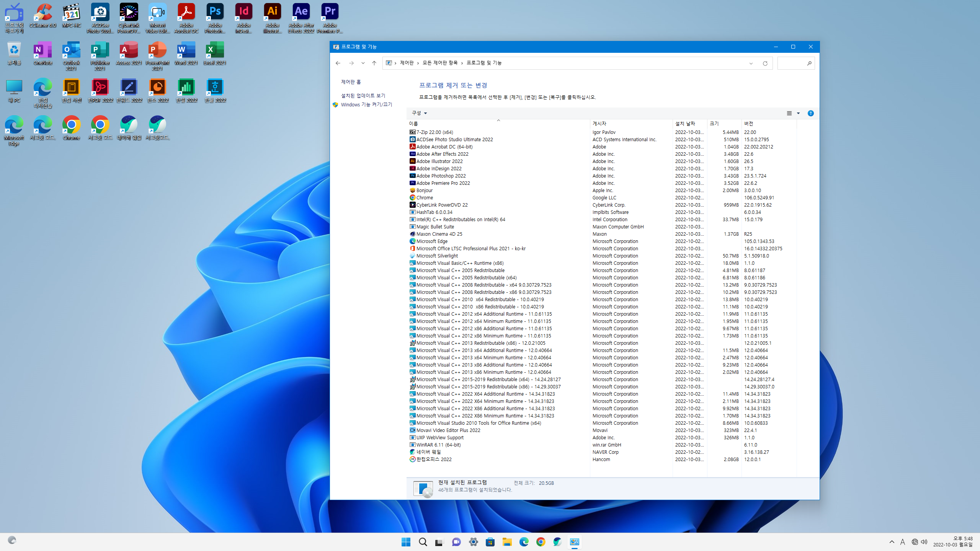Click the Back navigation arrow
980x551 pixels.
tap(338, 63)
